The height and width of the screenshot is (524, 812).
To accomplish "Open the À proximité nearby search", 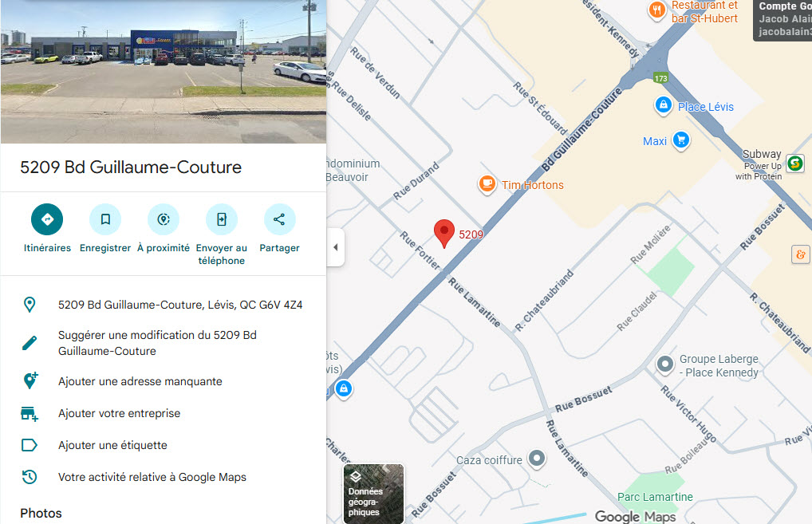I will pos(164,219).
